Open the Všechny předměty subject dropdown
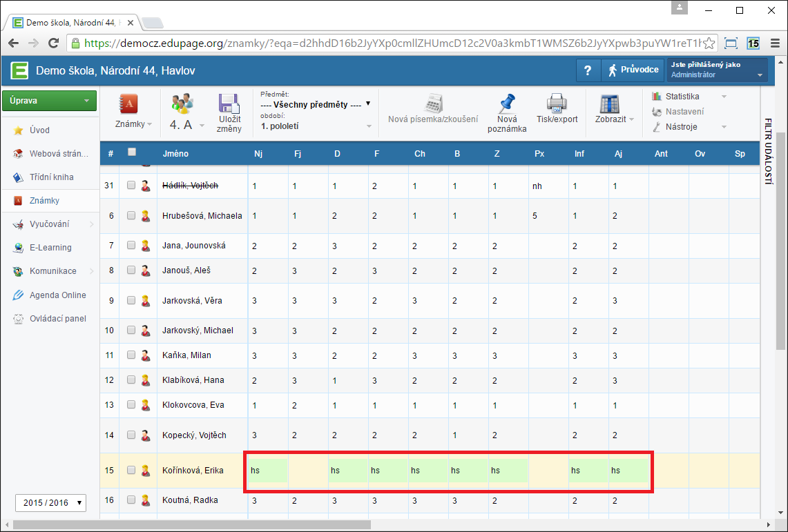Image resolution: width=788 pixels, height=532 pixels. 316,104
